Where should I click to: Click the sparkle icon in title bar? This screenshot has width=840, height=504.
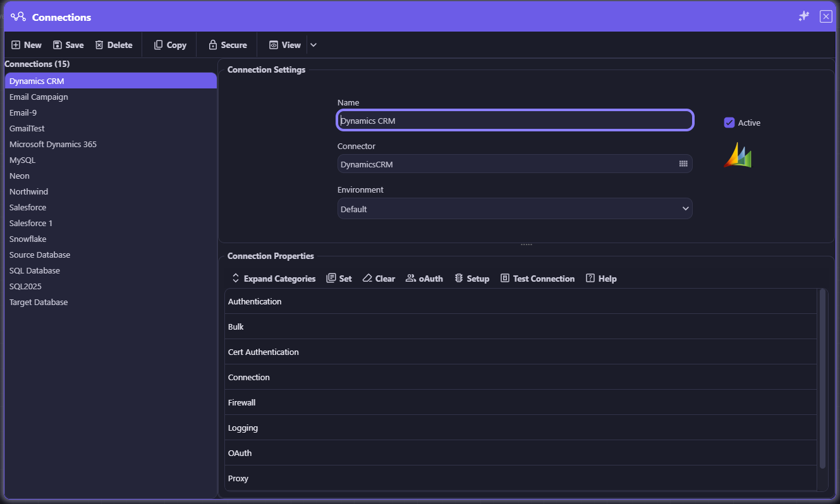pyautogui.click(x=804, y=16)
